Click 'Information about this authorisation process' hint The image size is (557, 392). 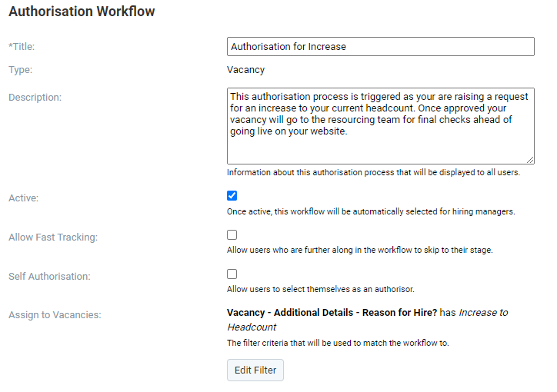point(373,172)
